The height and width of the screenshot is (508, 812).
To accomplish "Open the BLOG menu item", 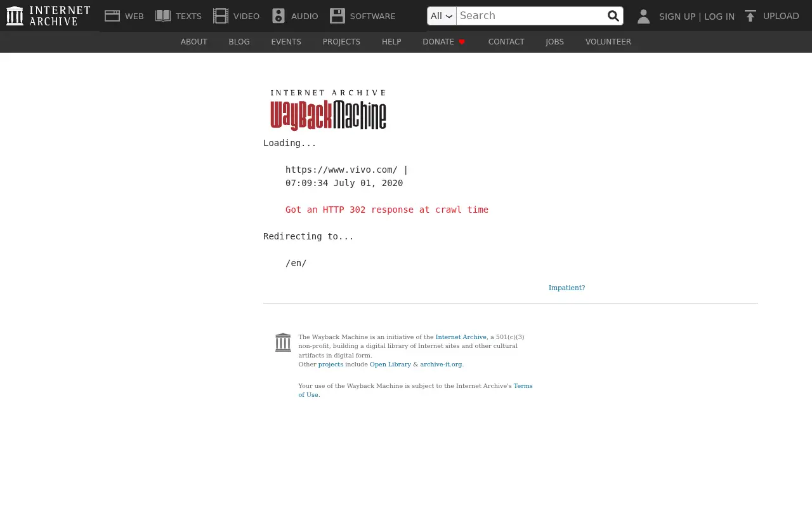I will 239,42.
